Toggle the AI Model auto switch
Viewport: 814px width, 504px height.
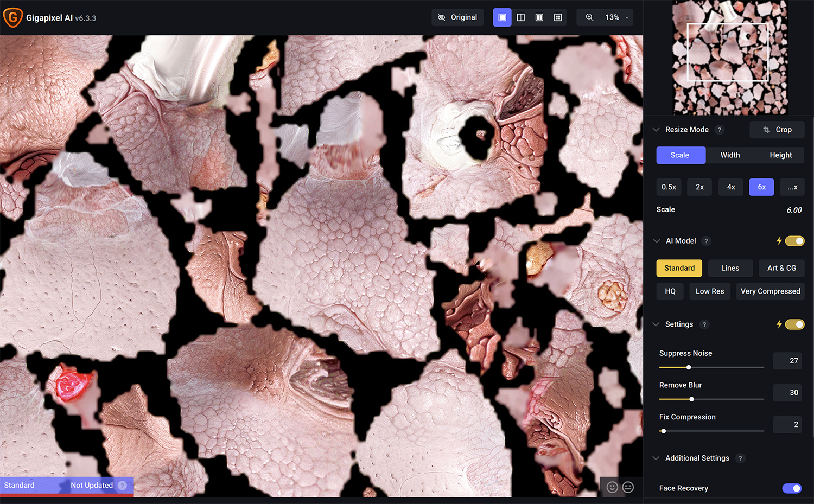tap(794, 241)
